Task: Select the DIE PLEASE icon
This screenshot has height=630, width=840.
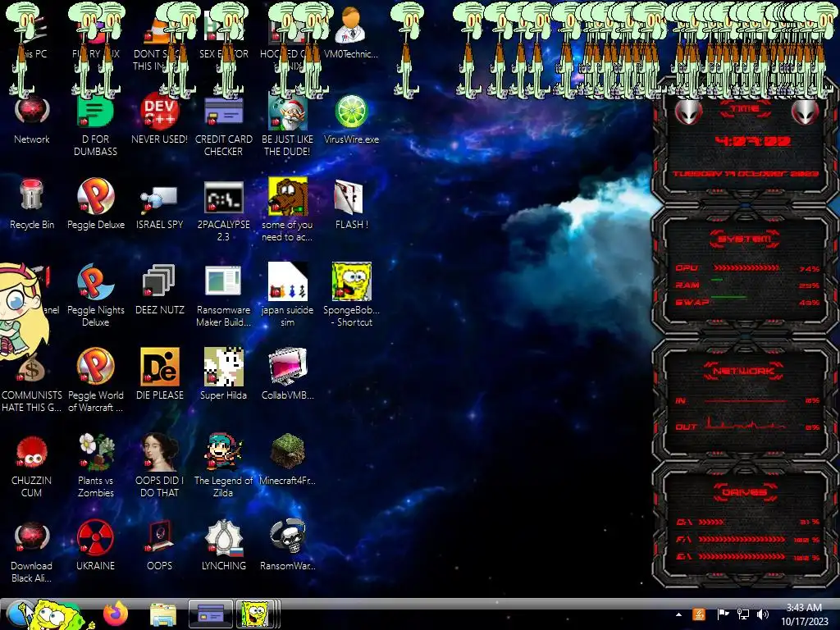Action: click(x=160, y=374)
